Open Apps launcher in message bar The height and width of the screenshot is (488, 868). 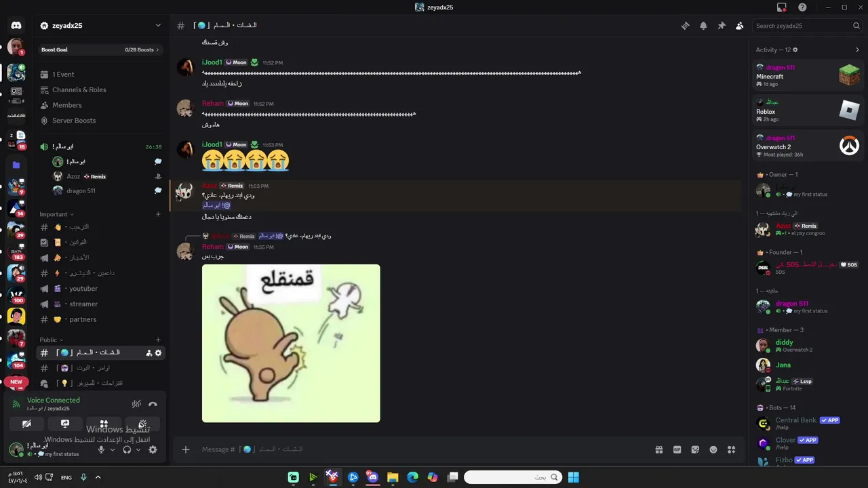pos(731,449)
